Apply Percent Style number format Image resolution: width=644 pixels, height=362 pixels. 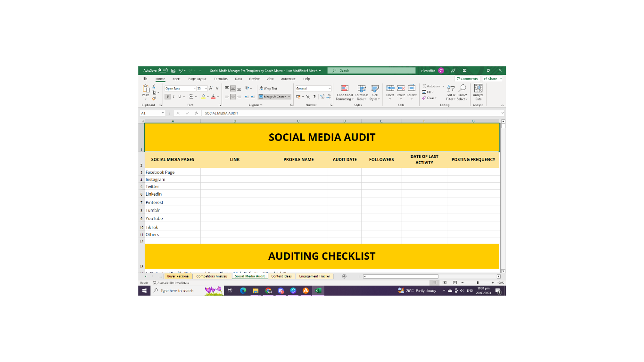point(308,97)
